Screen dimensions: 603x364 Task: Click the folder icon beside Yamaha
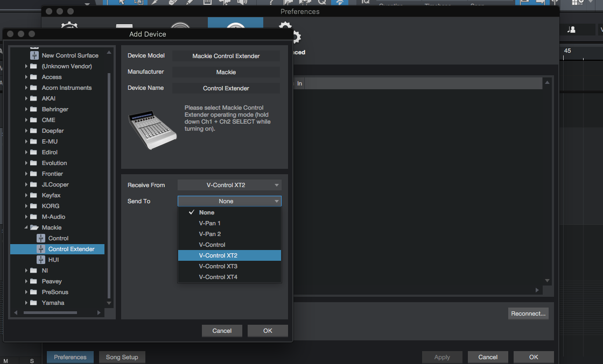(x=33, y=303)
